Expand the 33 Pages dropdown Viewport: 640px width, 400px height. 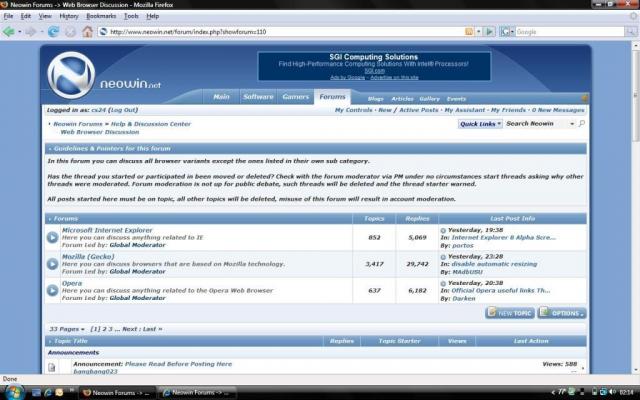point(67,329)
